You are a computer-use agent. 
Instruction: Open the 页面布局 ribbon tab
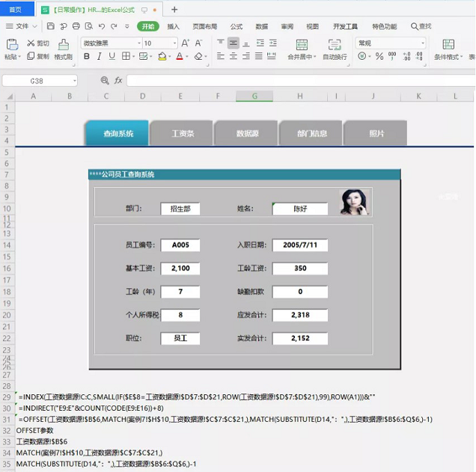(205, 26)
